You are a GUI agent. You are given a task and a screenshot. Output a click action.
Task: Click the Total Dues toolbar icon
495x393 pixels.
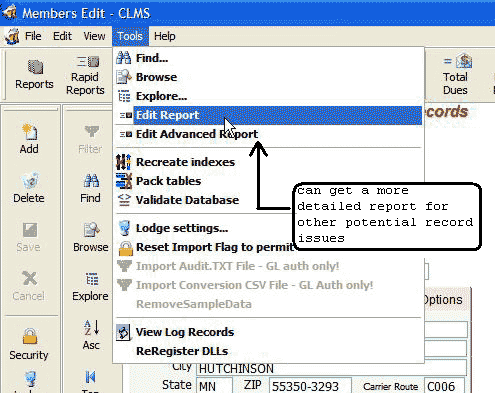click(x=455, y=75)
